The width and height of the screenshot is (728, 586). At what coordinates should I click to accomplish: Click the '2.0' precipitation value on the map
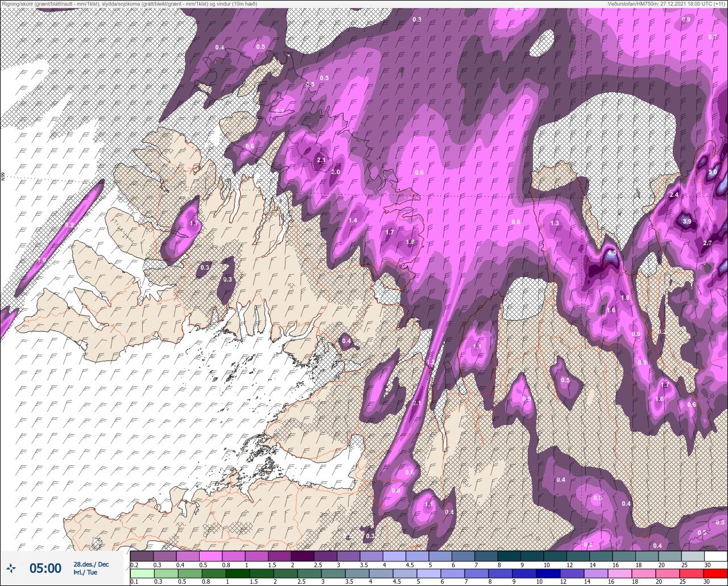click(336, 172)
